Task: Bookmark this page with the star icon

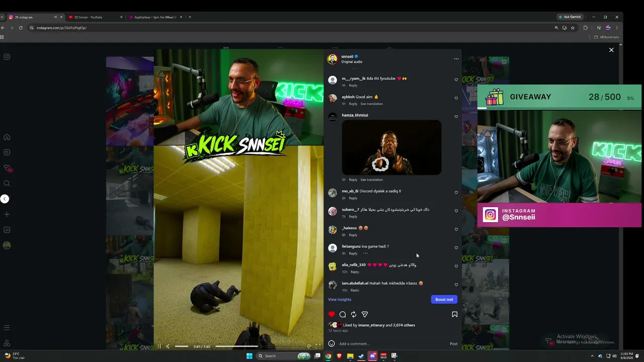Action: tap(573, 28)
